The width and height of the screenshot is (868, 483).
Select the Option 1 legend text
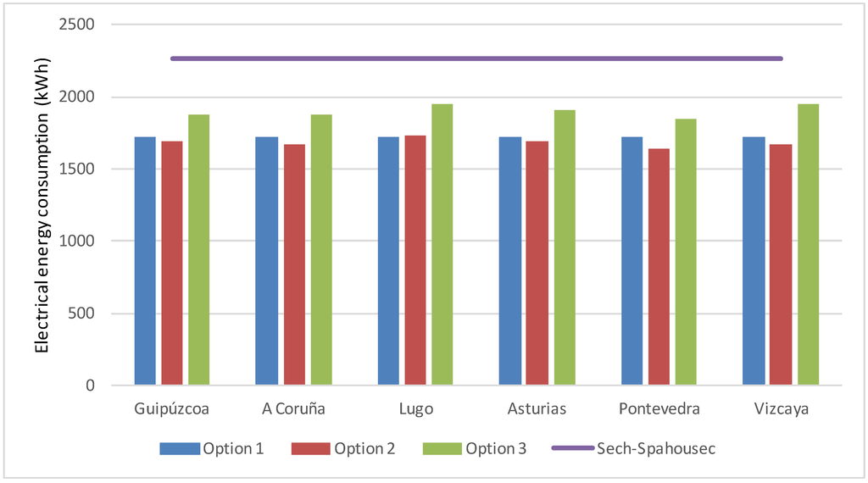pyautogui.click(x=233, y=449)
